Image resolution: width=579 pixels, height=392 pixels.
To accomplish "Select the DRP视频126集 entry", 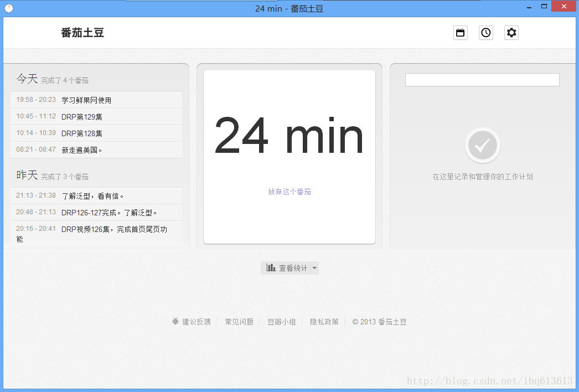I will tap(96, 234).
